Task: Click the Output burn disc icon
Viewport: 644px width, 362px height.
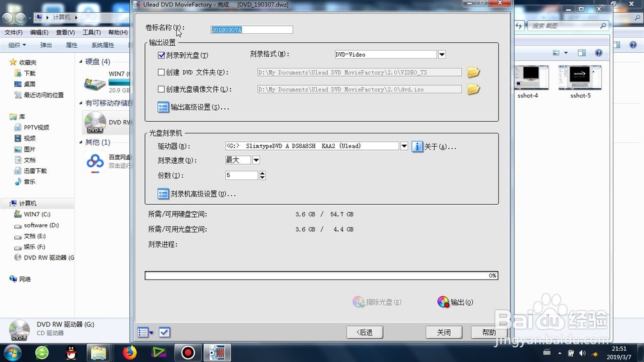Action: click(443, 302)
